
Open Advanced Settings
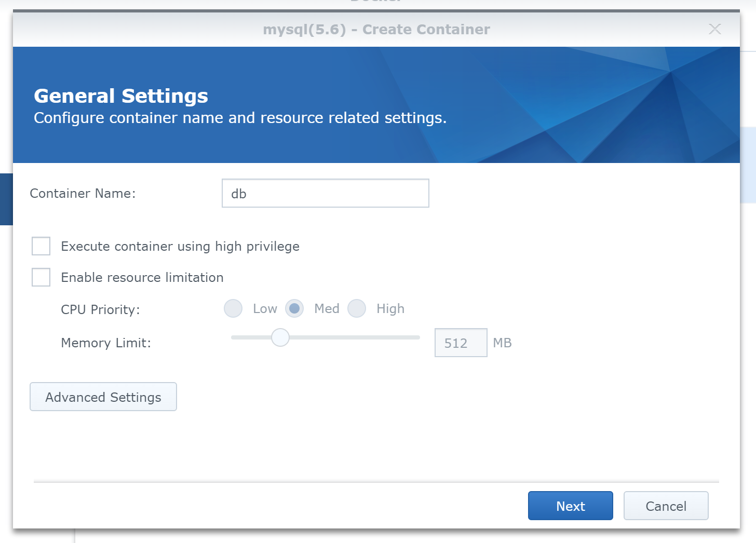pyautogui.click(x=103, y=397)
